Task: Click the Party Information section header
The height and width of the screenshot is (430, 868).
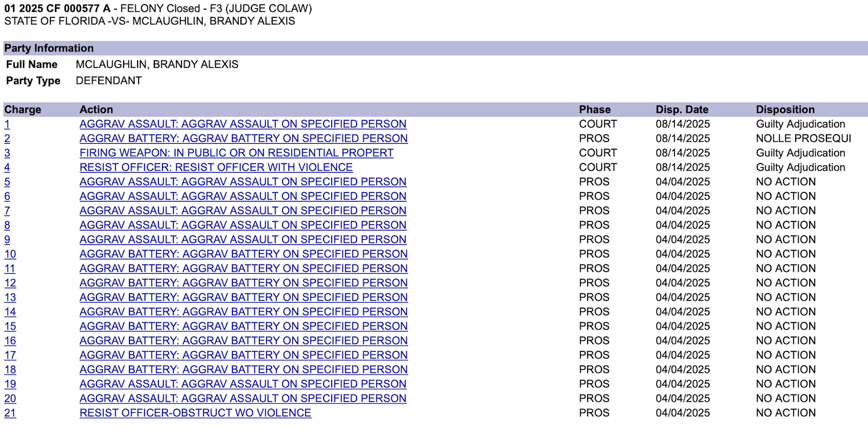Action: [49, 49]
